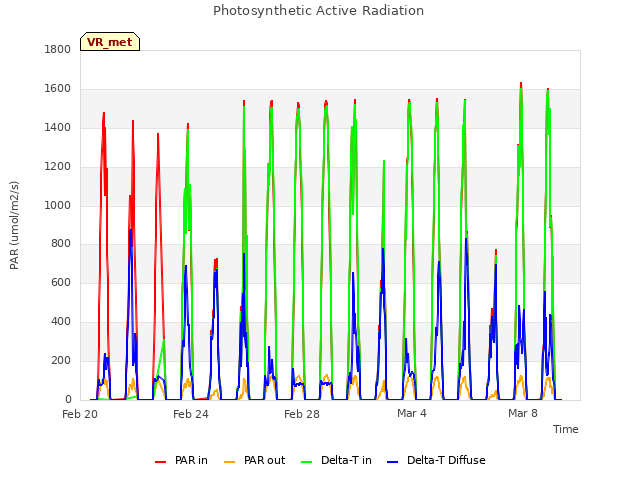The height and width of the screenshot is (480, 640).
Task: Click the Feb 24 x-axis tick label
Action: [191, 414]
